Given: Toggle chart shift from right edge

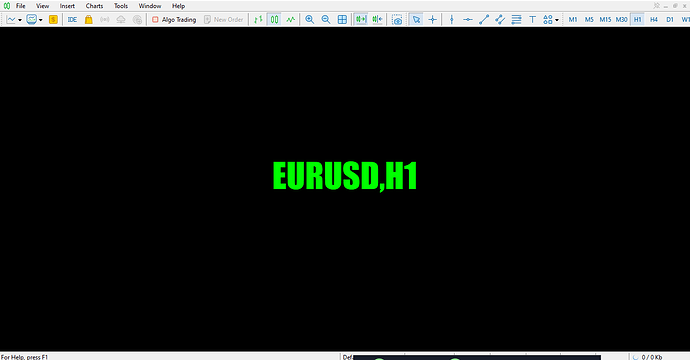Looking at the screenshot, I should click(377, 19).
